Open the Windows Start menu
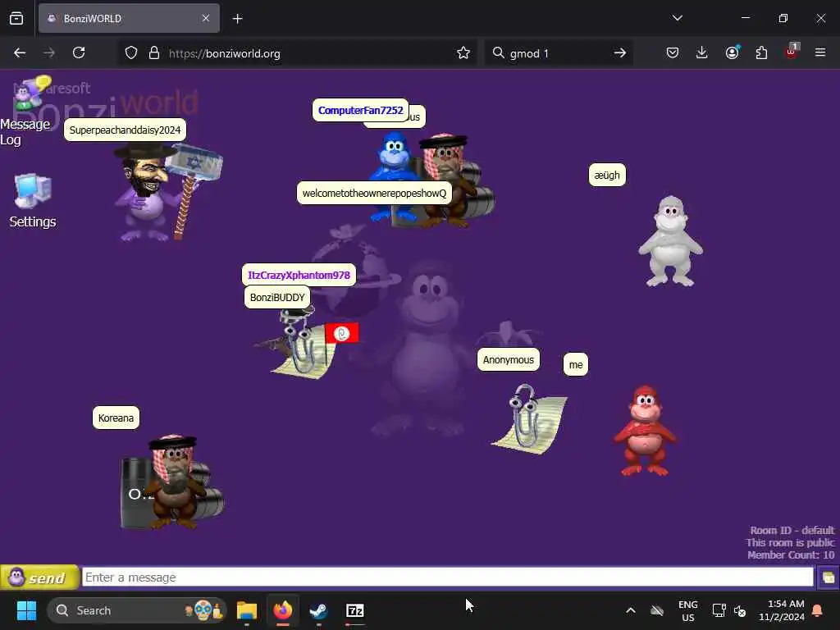The height and width of the screenshot is (630, 840). point(26,610)
